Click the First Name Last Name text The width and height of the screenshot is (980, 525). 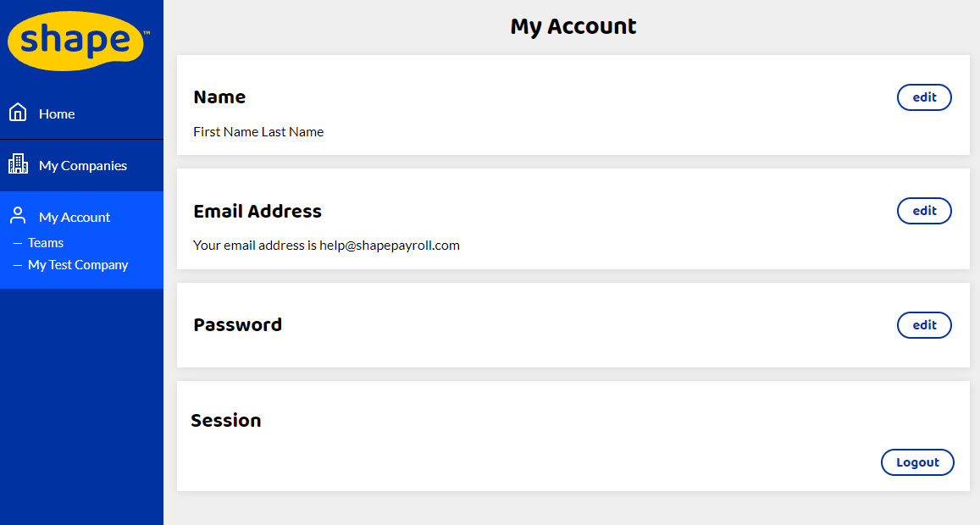tap(258, 132)
